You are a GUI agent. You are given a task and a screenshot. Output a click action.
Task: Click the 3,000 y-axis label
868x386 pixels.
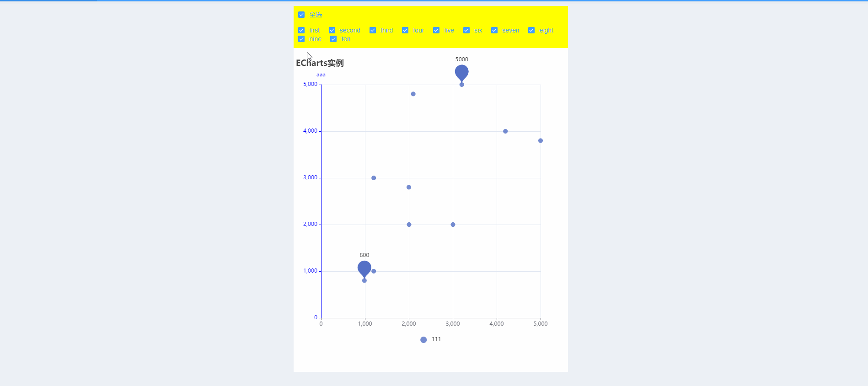point(310,177)
